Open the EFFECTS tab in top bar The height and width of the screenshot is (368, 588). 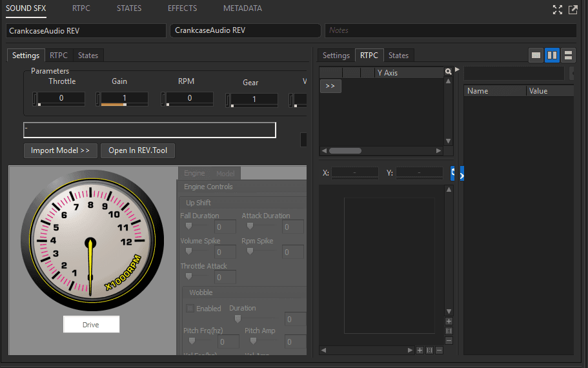tap(182, 8)
